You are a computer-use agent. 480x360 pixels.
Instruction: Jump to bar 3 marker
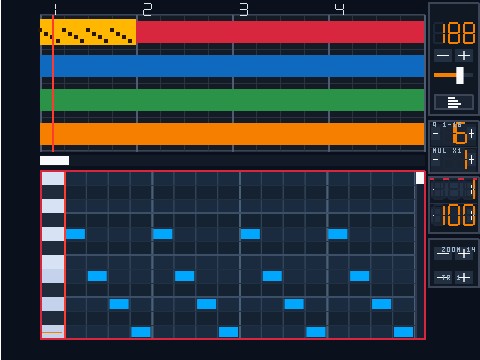244,9
